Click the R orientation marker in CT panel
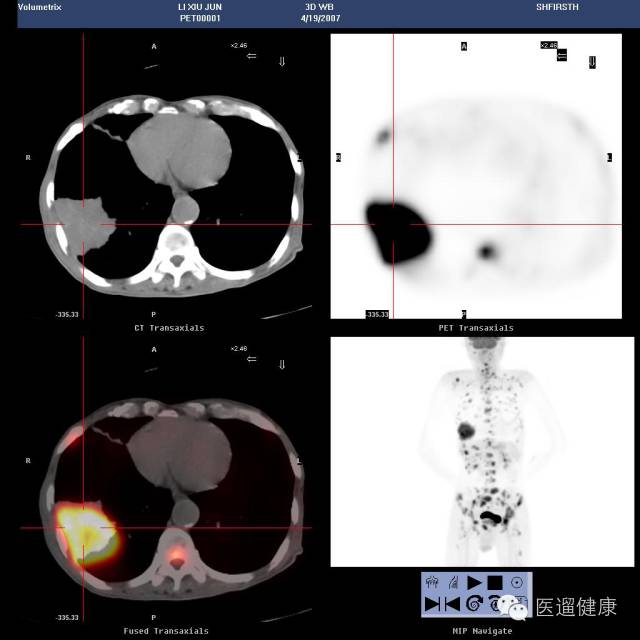 28,158
